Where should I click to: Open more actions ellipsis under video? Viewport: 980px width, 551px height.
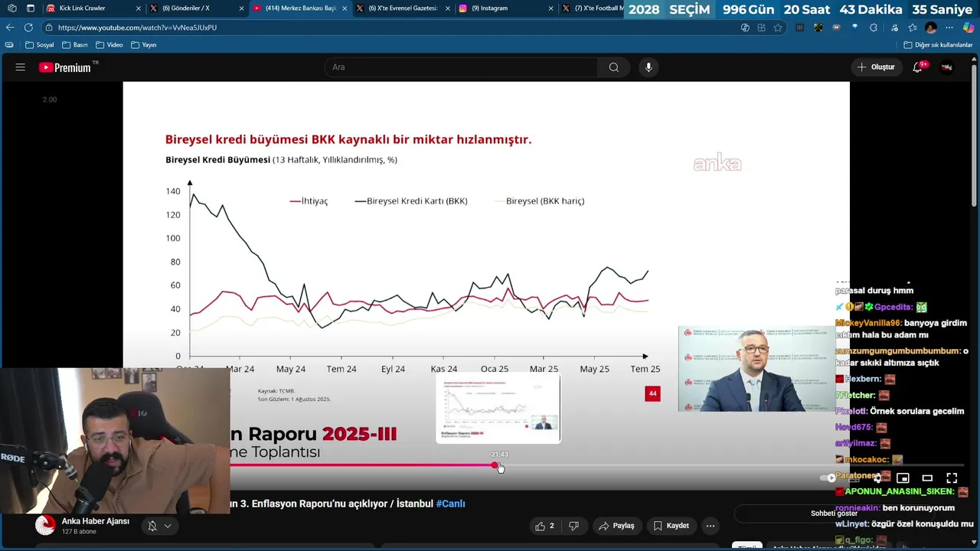710,526
